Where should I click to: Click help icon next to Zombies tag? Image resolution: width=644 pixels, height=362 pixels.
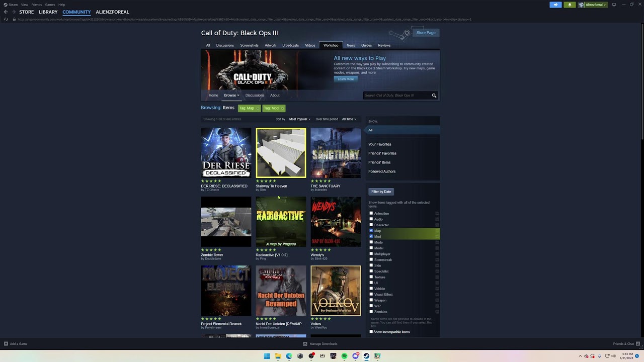[x=437, y=312]
